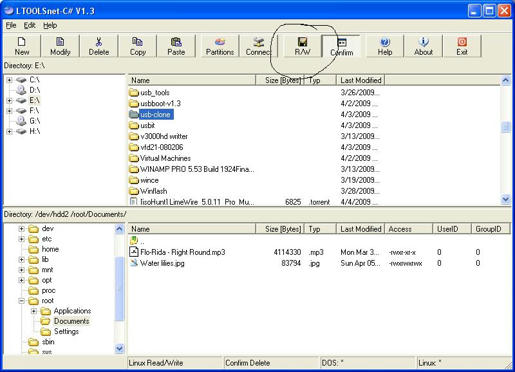Open the File menu
Viewport: 515px width, 372px height.
[x=11, y=25]
